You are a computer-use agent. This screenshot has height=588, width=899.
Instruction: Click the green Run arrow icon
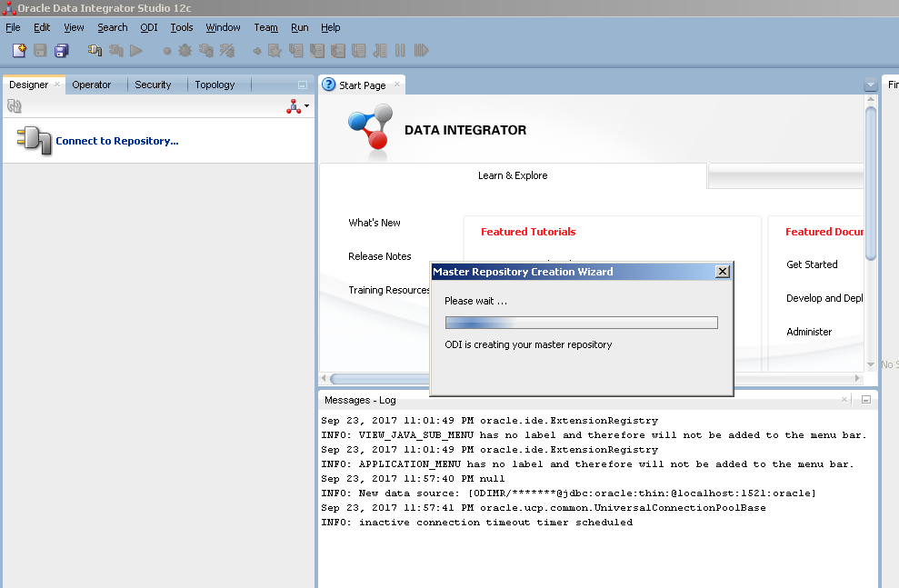coord(137,50)
